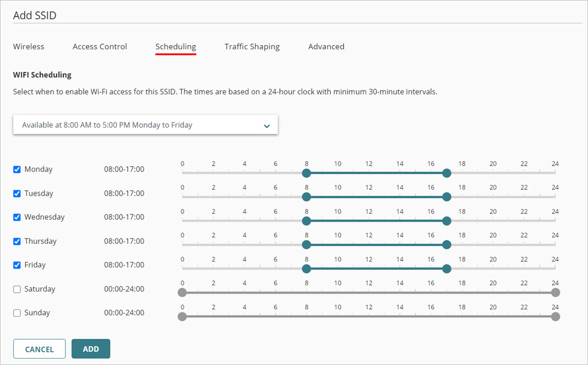Select Tuesday's end time slider handle
The image size is (588, 365).
coord(446,197)
